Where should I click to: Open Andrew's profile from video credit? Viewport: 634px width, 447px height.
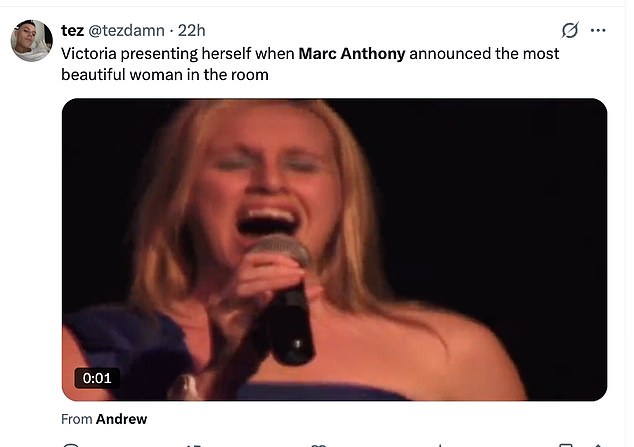[x=121, y=419]
